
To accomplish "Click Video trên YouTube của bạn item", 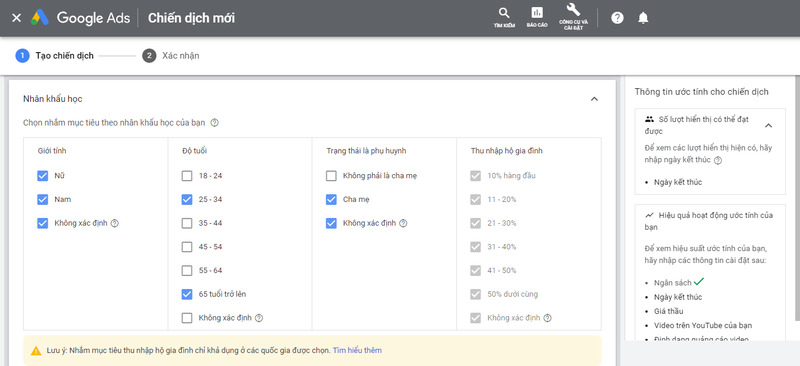I will click(x=703, y=326).
